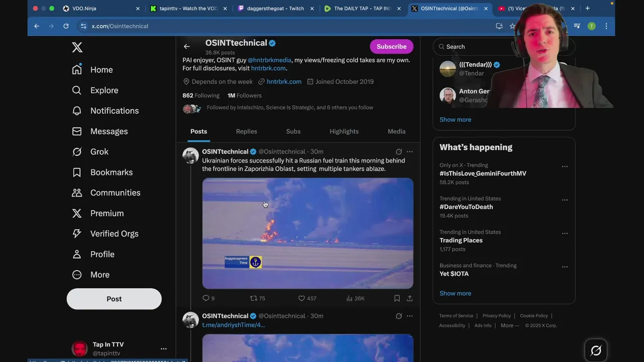Open hntrbrk.com profile website link
The height and width of the screenshot is (362, 644).
[x=284, y=81]
